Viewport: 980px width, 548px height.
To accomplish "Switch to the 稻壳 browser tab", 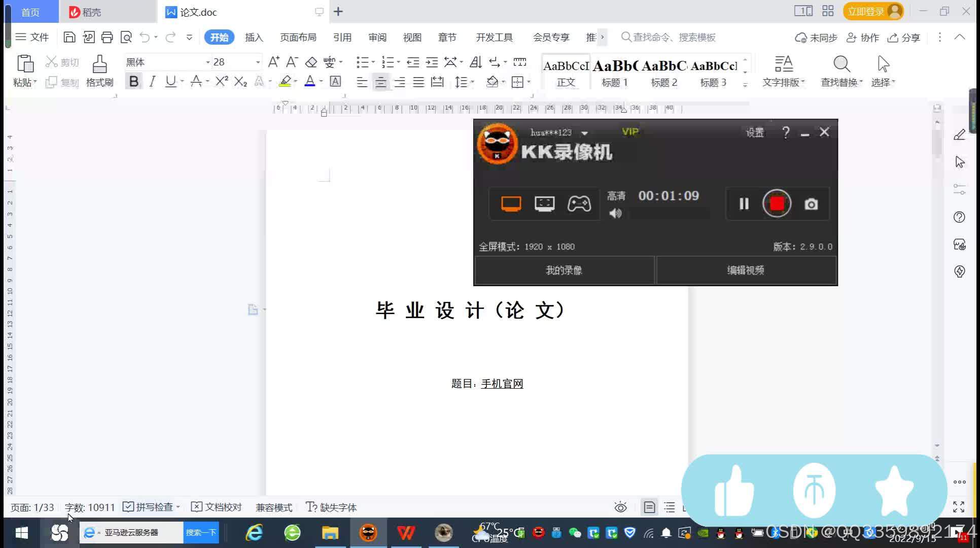I will coord(91,12).
